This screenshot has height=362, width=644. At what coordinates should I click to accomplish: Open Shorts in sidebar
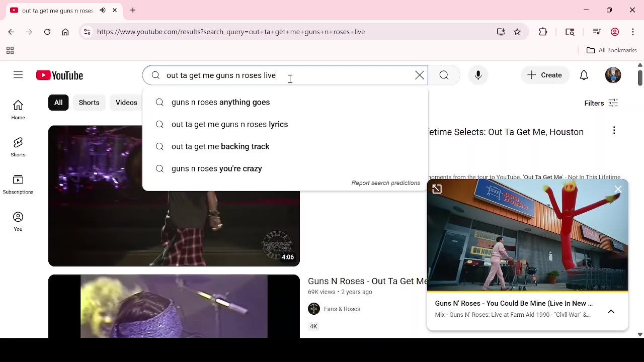(18, 147)
